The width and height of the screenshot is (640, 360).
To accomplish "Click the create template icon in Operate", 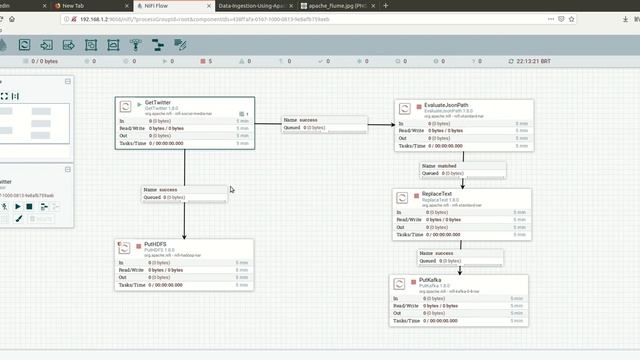I will tap(44, 207).
